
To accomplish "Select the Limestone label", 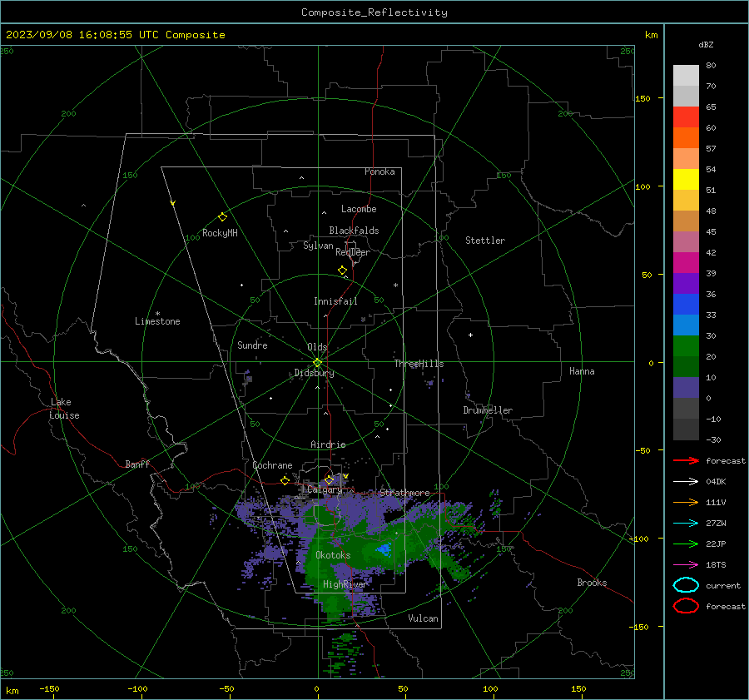I will tap(157, 321).
